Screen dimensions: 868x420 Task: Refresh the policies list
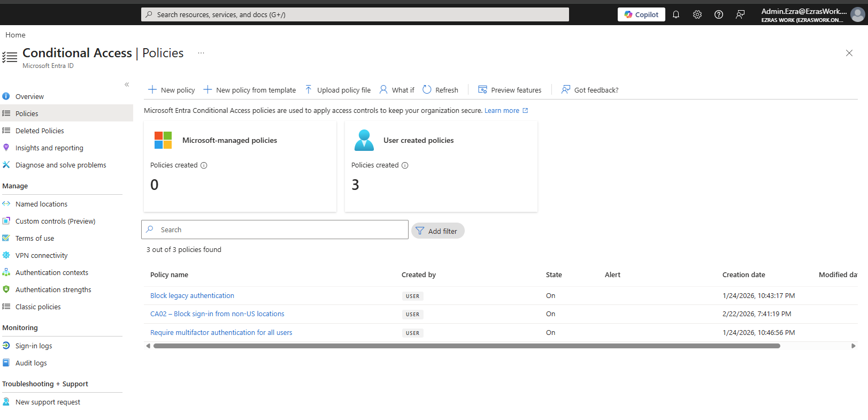tap(440, 90)
